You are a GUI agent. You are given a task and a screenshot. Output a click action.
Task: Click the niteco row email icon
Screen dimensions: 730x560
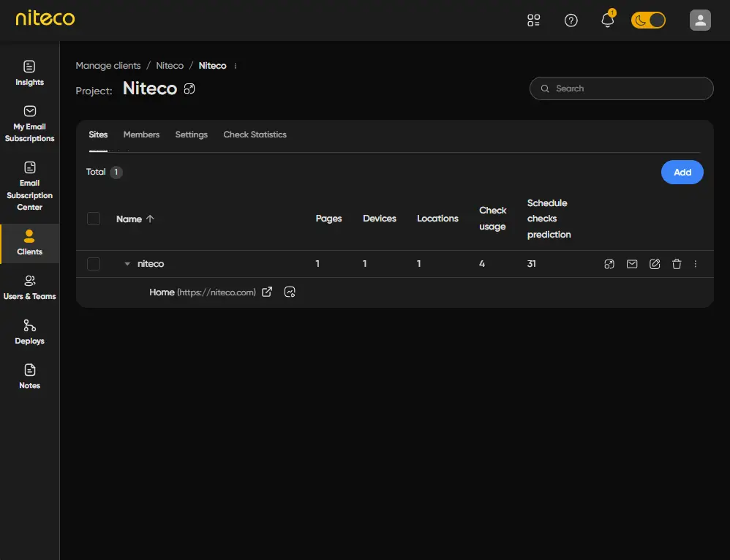tap(632, 264)
